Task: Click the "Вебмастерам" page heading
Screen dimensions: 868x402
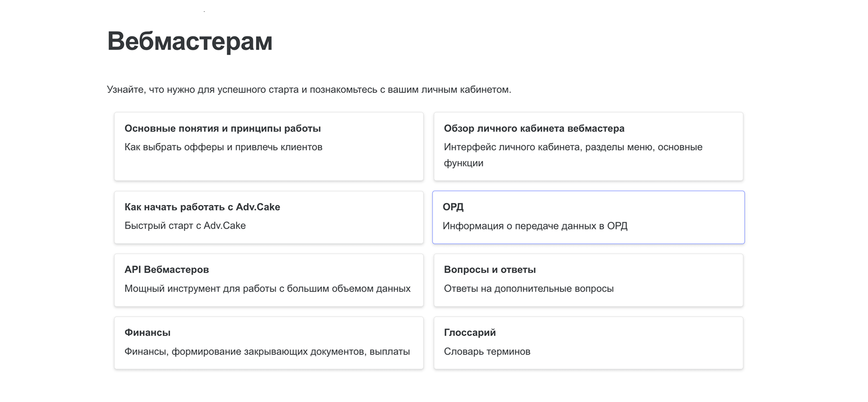Action: [190, 41]
